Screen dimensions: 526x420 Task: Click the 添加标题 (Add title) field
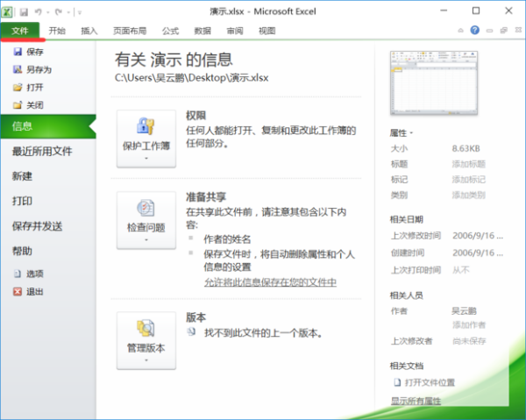469,164
